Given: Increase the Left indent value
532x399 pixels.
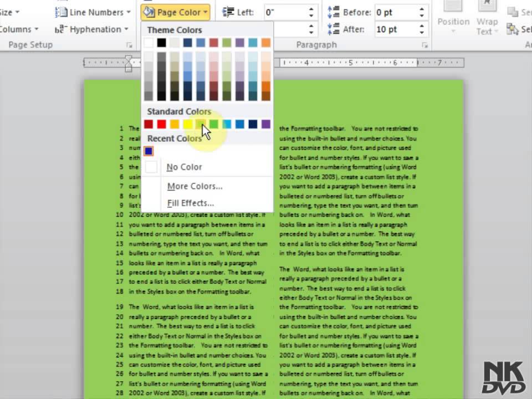Looking at the screenshot, I should click(x=311, y=9).
